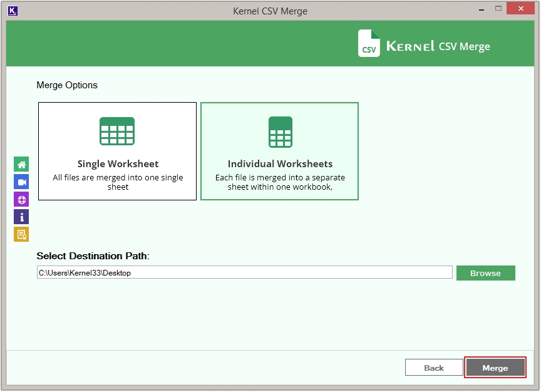Click the Individual Worksheets sheet icon
The image size is (541, 392).
281,132
